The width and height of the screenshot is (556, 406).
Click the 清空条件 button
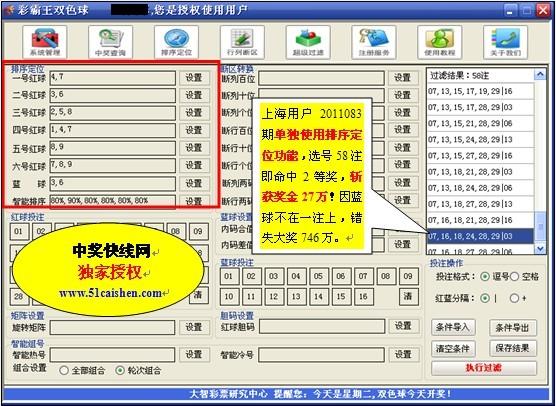point(453,349)
